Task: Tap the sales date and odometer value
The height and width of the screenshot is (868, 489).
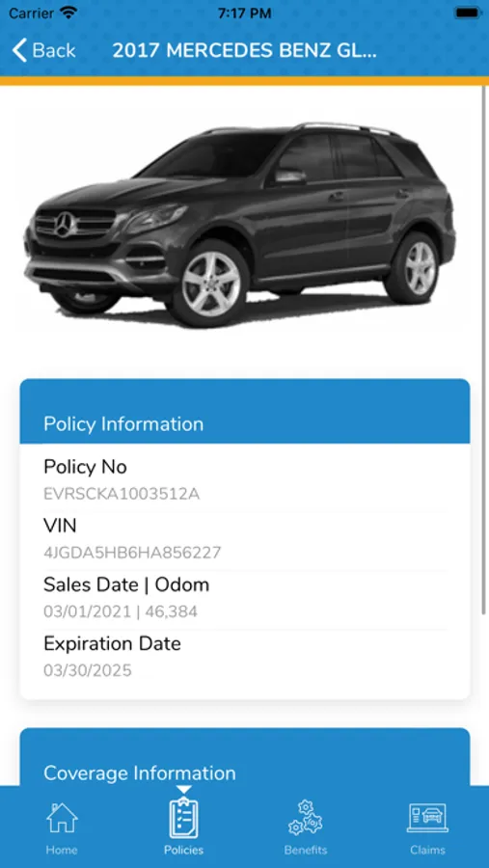Action: pyautogui.click(x=121, y=611)
